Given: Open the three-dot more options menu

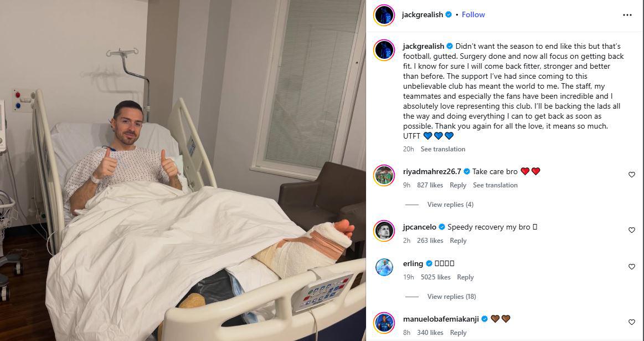Looking at the screenshot, I should 627,15.
